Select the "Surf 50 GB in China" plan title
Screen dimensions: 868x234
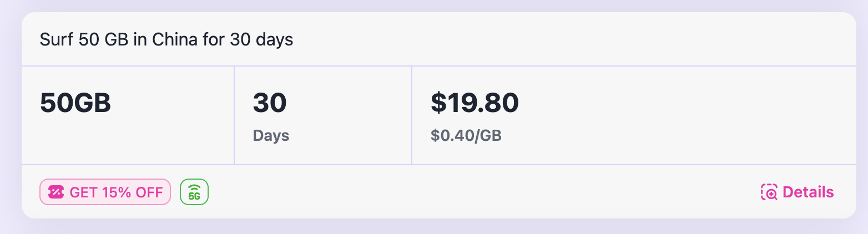(x=166, y=40)
